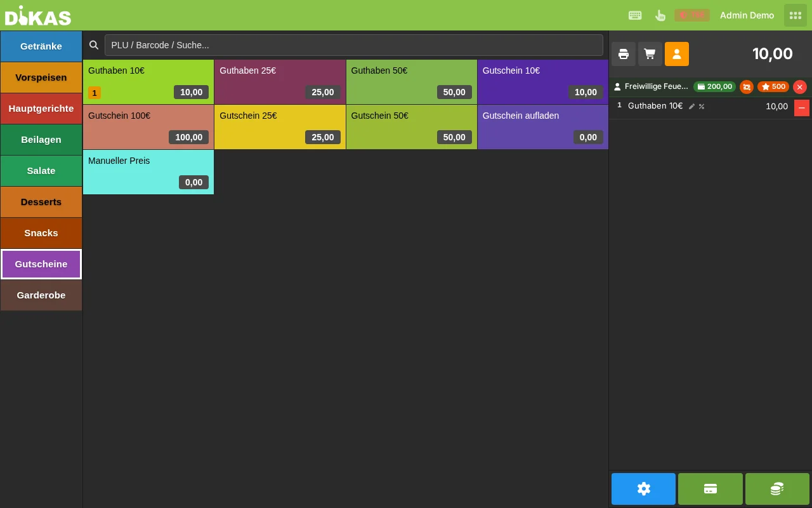The height and width of the screenshot is (508, 812).
Task: Pay cash with the coins button
Action: (x=777, y=489)
